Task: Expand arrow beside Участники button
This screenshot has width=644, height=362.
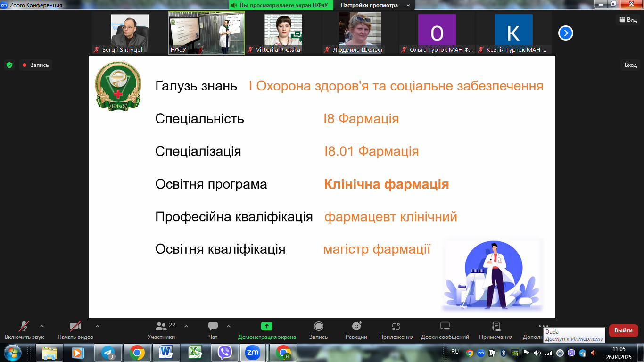Action: tap(186, 326)
